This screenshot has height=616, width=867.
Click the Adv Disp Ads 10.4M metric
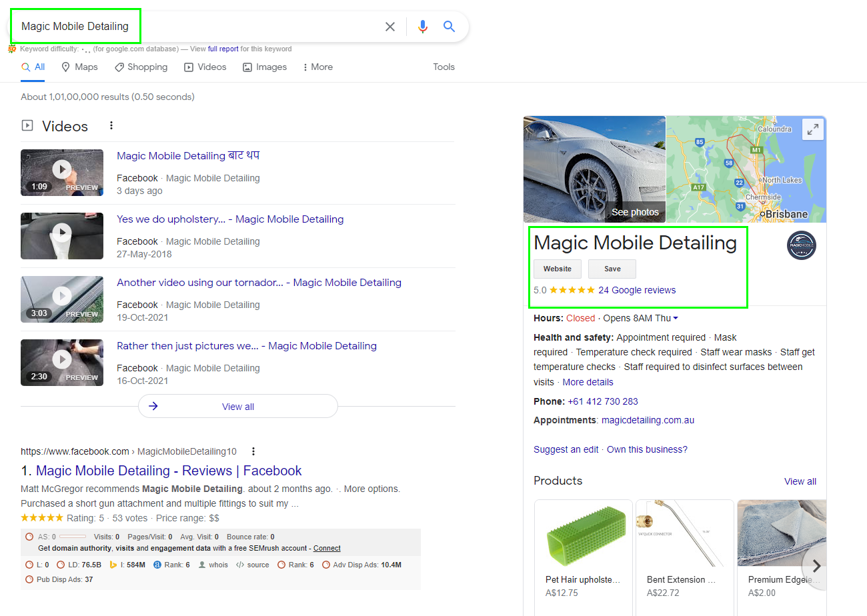point(361,565)
